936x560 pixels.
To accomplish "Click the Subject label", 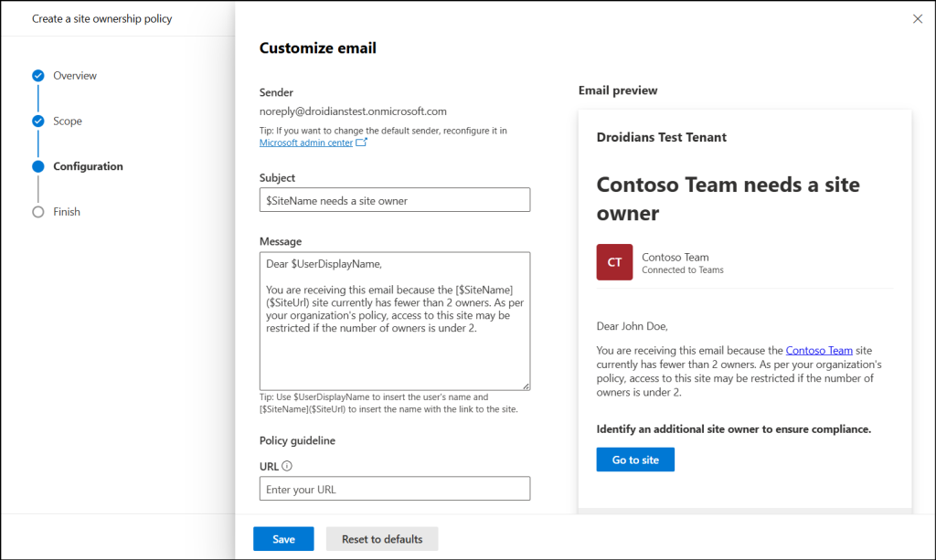I will point(277,178).
